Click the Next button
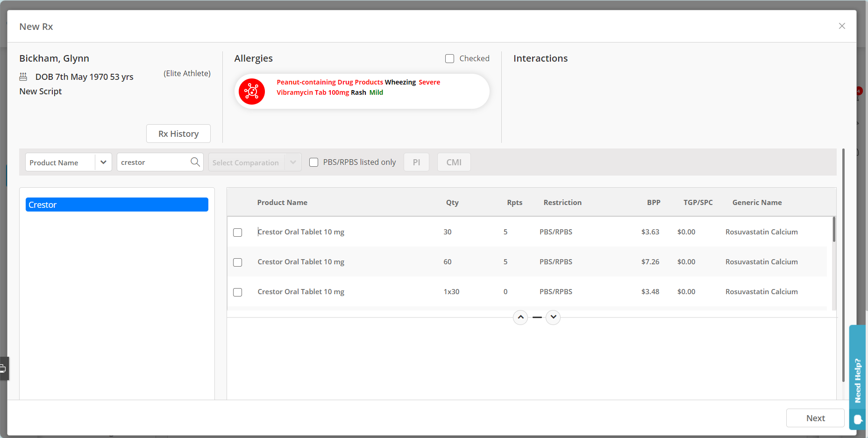The image size is (868, 438). [x=815, y=418]
